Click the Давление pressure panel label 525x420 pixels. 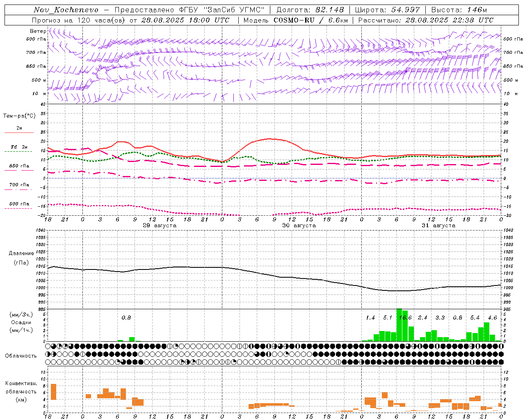(21, 253)
